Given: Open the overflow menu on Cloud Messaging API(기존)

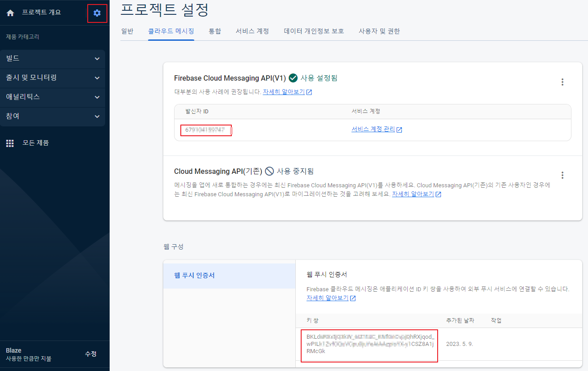Looking at the screenshot, I should pos(562,175).
